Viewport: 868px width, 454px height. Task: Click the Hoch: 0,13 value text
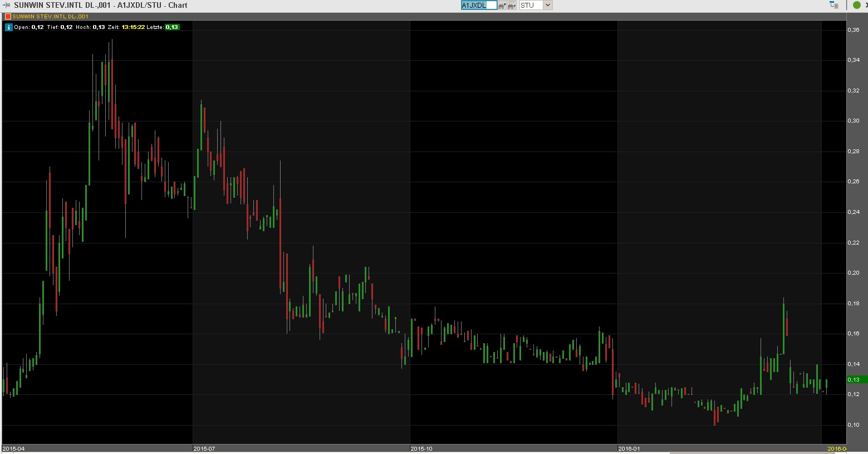pos(90,27)
